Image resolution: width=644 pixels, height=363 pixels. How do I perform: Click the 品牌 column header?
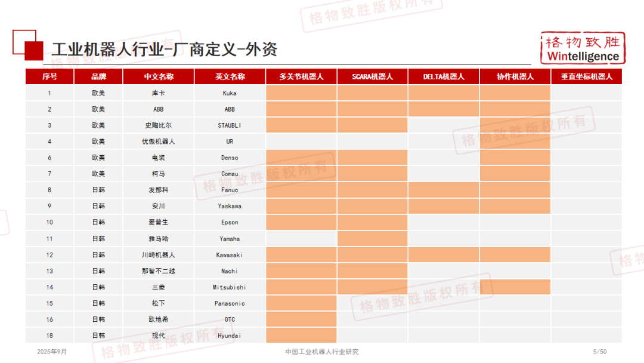tap(98, 76)
